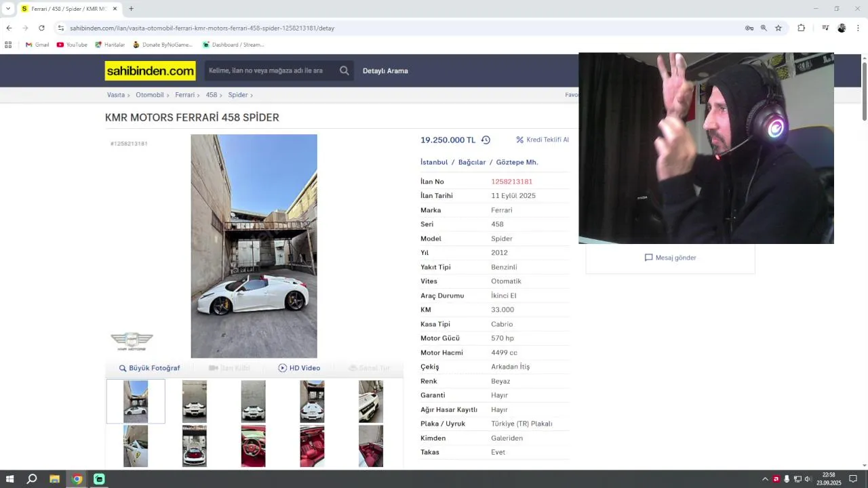Click the zoom magnifier in address bar
The image size is (868, 488).
click(x=764, y=28)
